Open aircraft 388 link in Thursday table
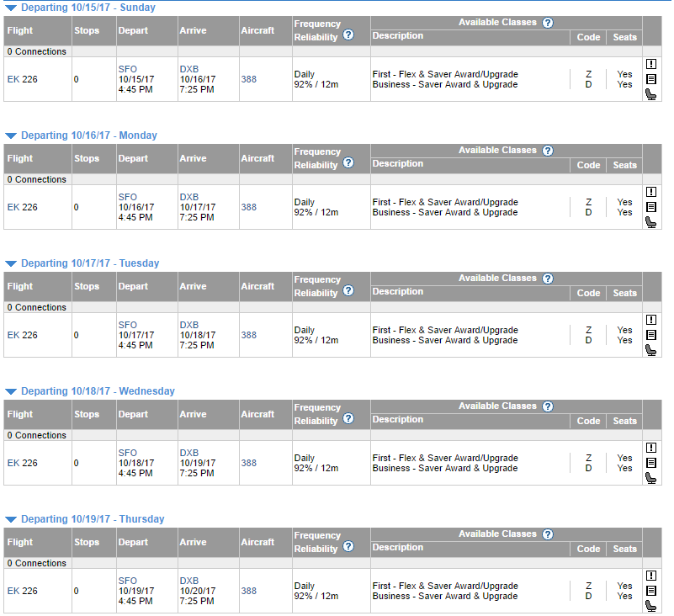The image size is (674, 616). coord(248,591)
